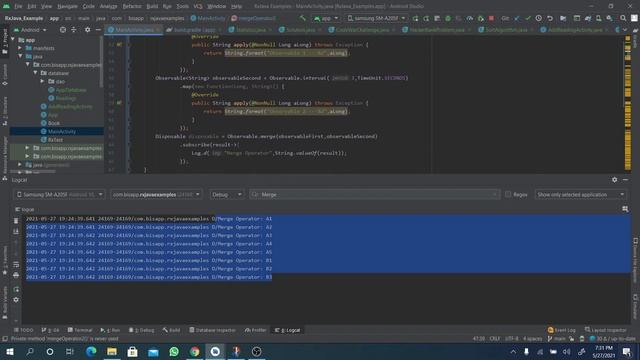Open the Profiler tool window
Image resolution: width=640 pixels, height=360 pixels.
pos(256,330)
